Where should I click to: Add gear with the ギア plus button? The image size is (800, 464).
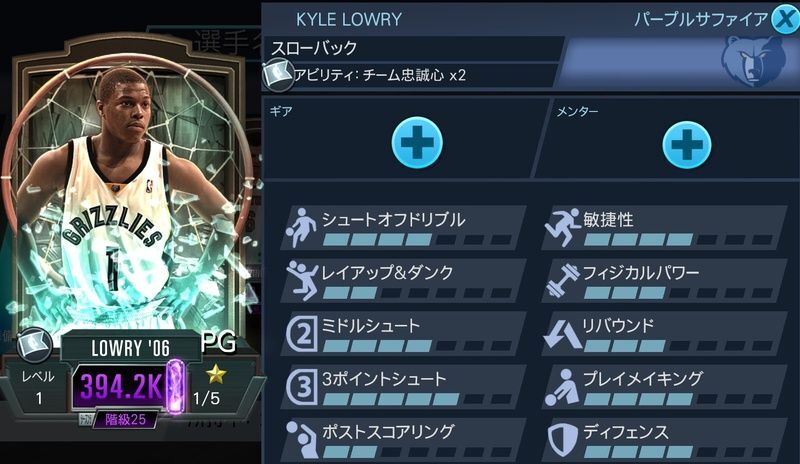(417, 142)
